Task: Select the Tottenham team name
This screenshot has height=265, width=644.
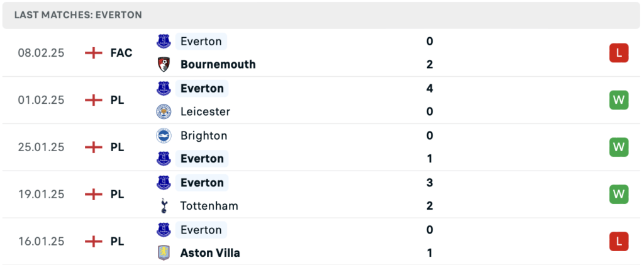Action: [209, 206]
